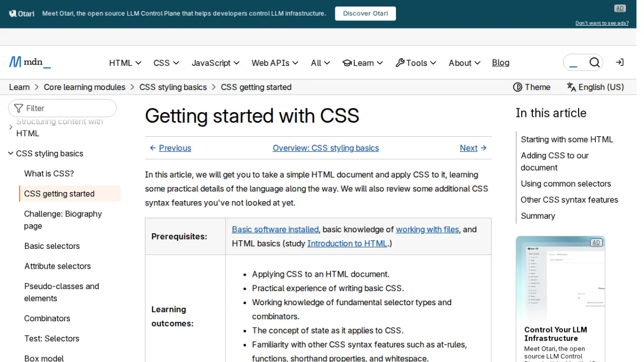
Task: Open the HTML menu
Action: pos(125,63)
